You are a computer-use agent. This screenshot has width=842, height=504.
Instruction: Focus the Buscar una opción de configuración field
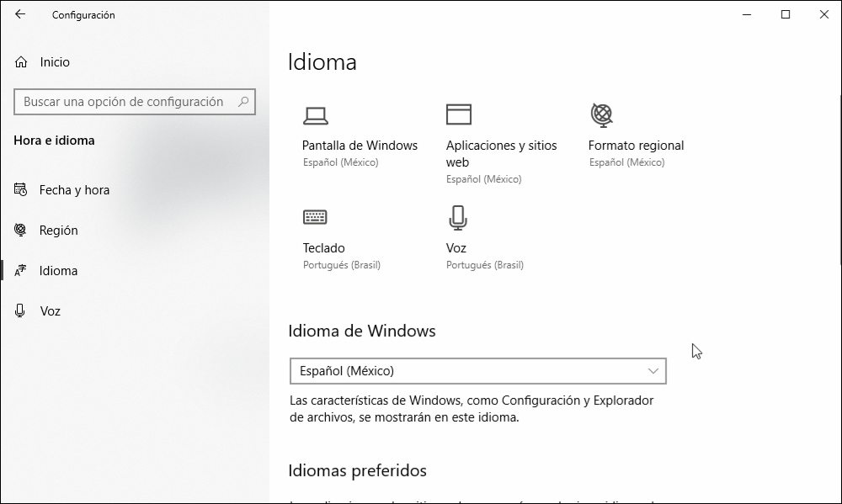(134, 102)
